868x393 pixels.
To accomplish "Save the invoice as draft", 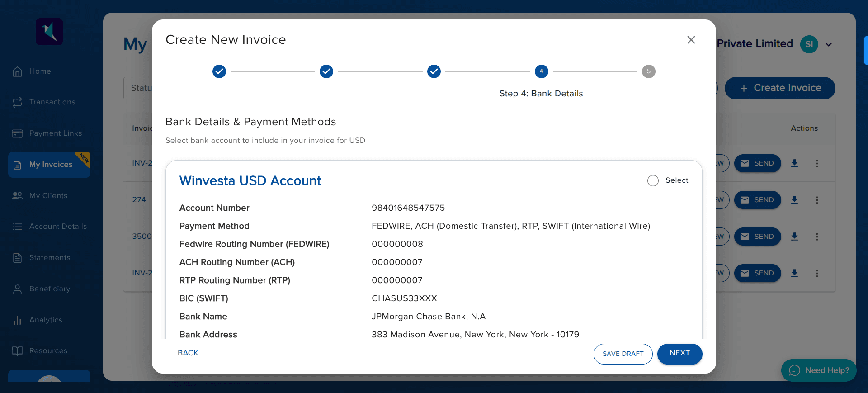I will (x=623, y=354).
